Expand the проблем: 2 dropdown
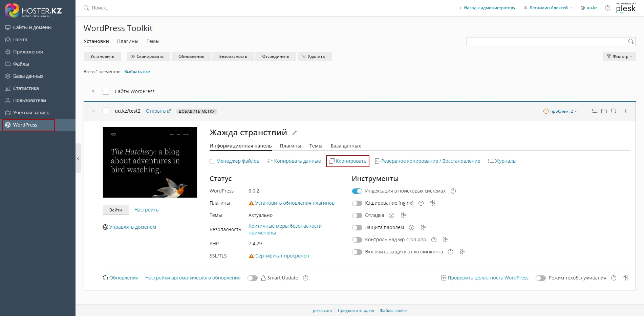 560,111
